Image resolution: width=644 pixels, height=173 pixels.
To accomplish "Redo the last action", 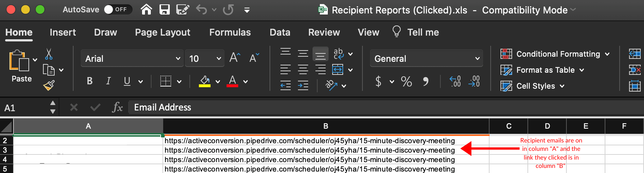I will coord(228,9).
